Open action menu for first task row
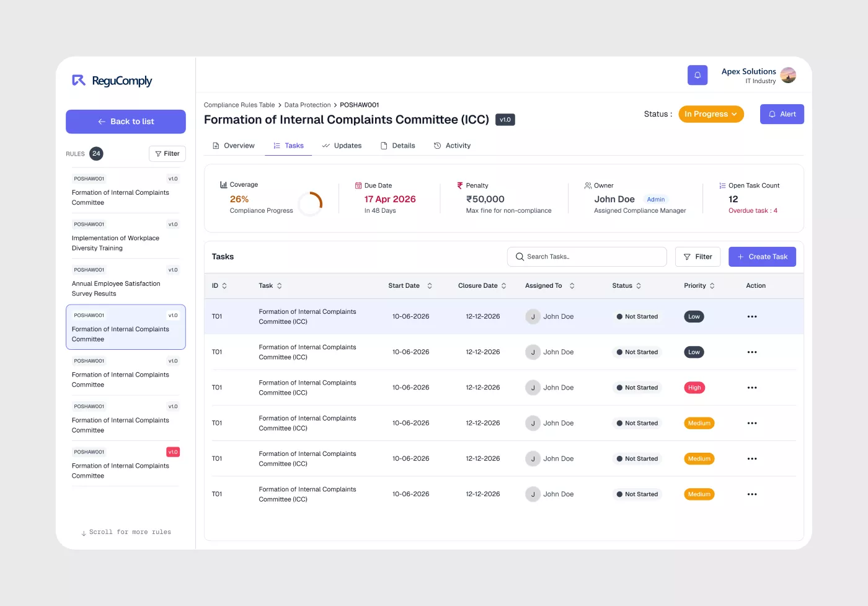 coord(752,317)
